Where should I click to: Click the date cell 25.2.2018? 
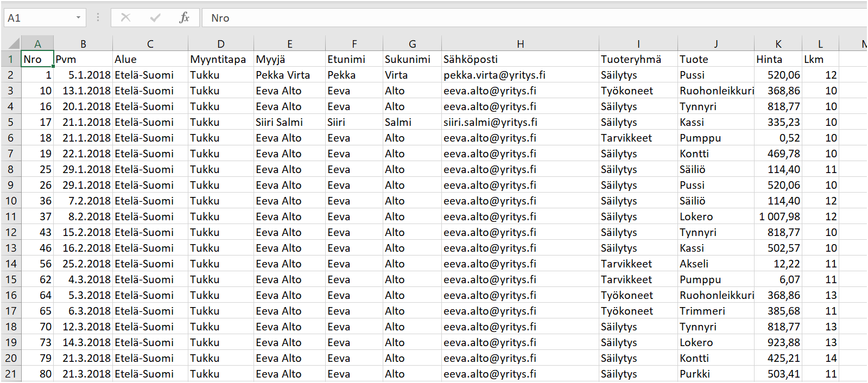(83, 264)
